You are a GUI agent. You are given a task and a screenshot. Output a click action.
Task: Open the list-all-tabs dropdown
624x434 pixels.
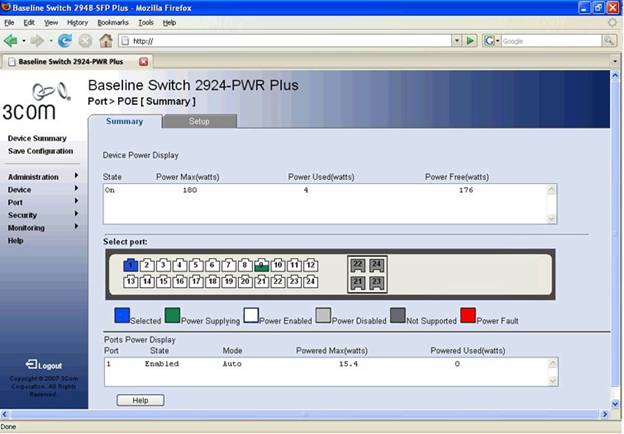coord(615,62)
